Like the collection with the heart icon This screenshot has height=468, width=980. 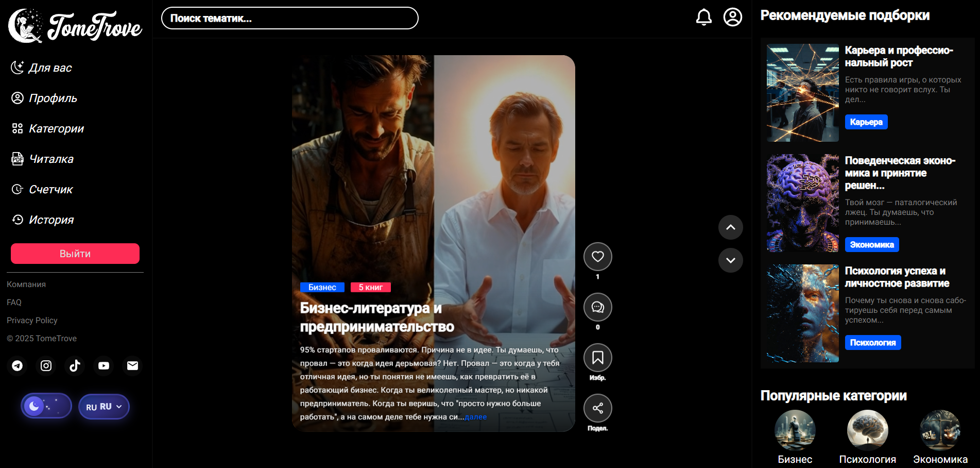[x=597, y=257]
